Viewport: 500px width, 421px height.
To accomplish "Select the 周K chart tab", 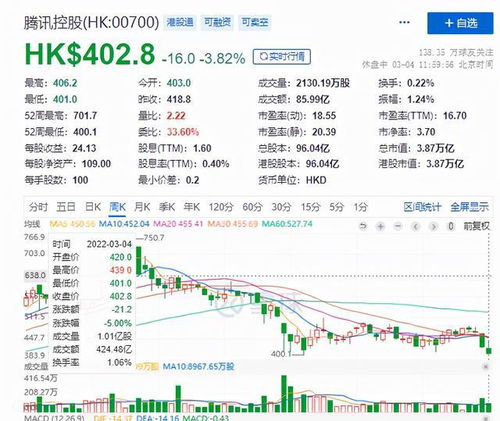I will point(117,207).
